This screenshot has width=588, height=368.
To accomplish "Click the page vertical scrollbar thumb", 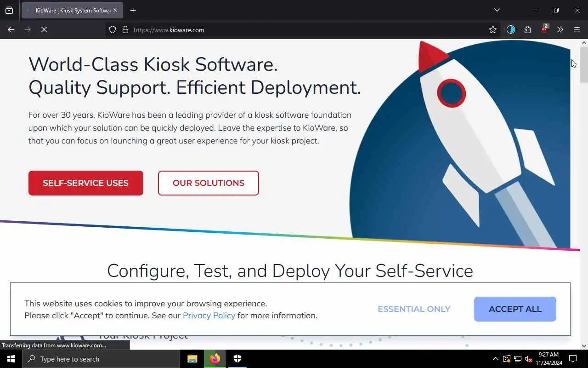I will tap(584, 64).
